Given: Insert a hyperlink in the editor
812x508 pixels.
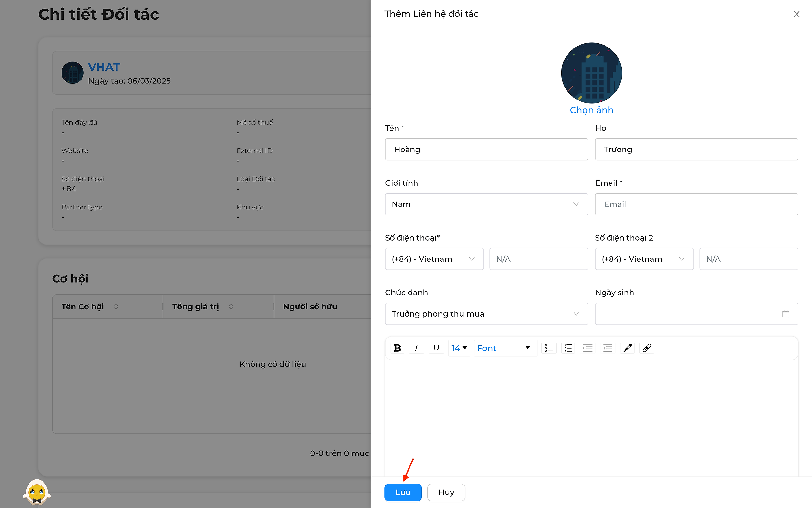Looking at the screenshot, I should coord(646,348).
